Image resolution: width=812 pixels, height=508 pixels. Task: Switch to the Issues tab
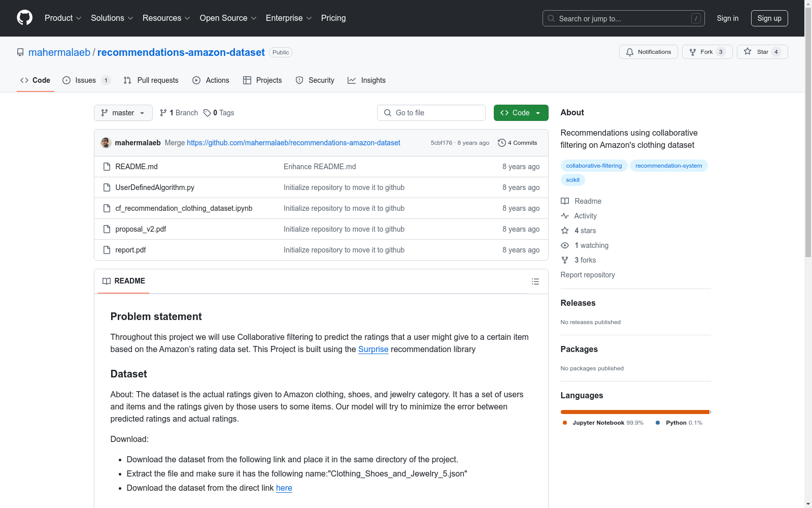pyautogui.click(x=86, y=80)
